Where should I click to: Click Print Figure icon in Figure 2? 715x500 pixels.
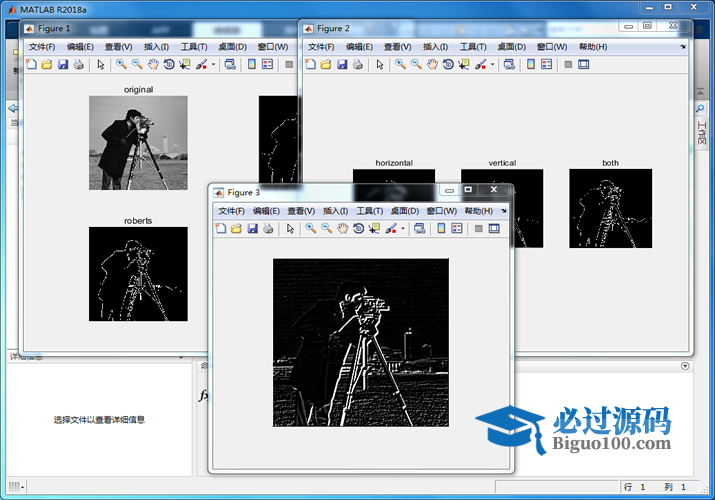[358, 64]
